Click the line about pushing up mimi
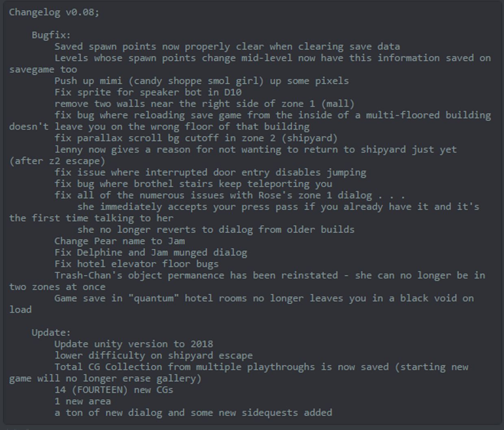Image resolution: width=504 pixels, height=430 pixels. (201, 81)
